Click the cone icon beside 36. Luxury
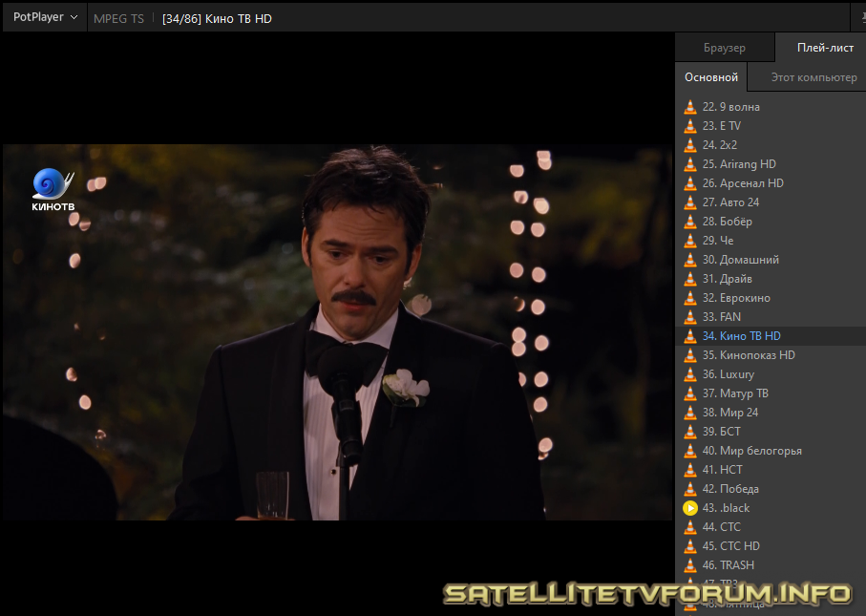The height and width of the screenshot is (616, 866). (x=690, y=374)
